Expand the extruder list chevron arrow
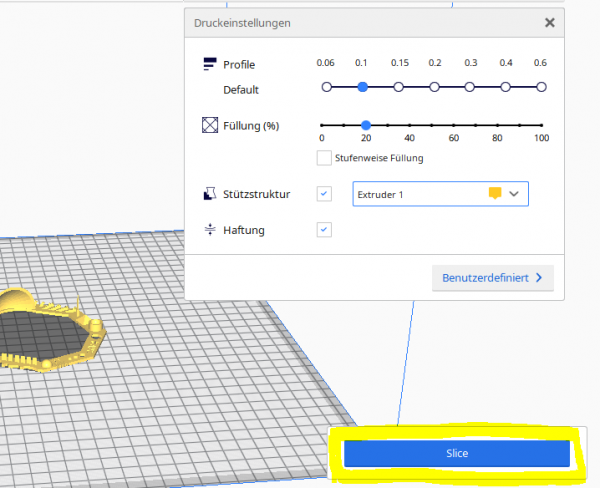This screenshot has height=488, width=600. pos(515,194)
